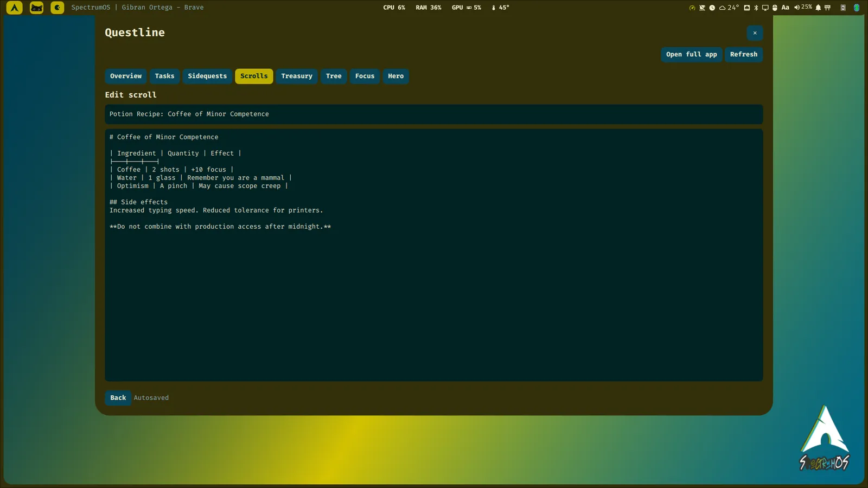
Task: Toggle the crossed-out coffee cup caffeine icon
Action: (x=702, y=8)
